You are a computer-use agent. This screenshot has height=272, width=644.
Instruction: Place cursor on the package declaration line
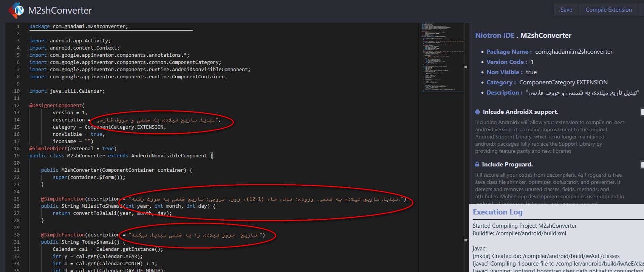point(79,26)
